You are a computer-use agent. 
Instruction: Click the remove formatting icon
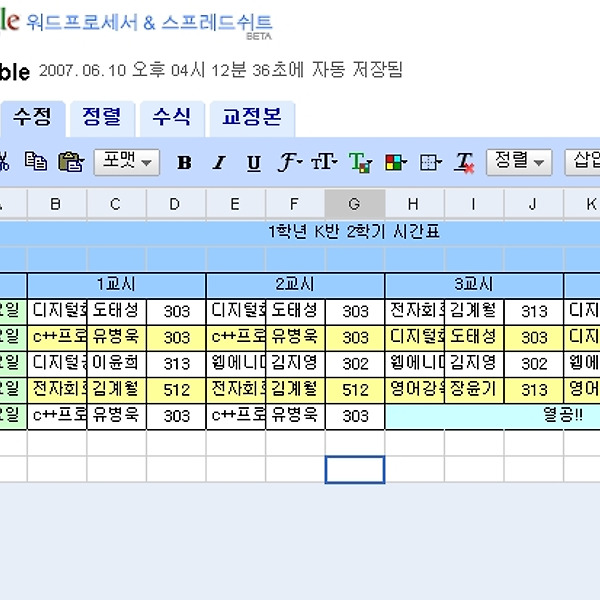(464, 163)
